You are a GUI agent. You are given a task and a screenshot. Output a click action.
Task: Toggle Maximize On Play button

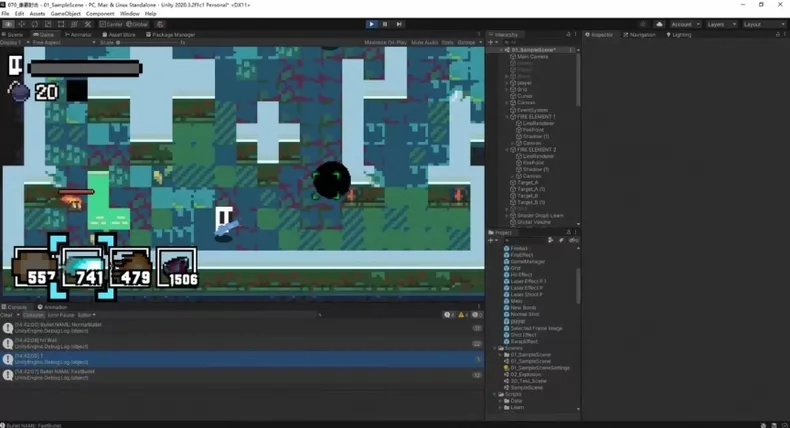[x=385, y=43]
